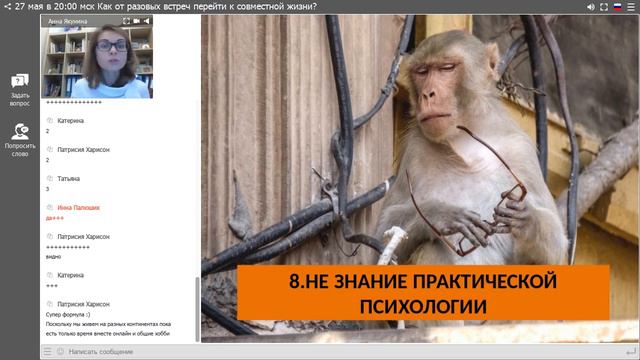Open the chat options menu icon beside the input
Image resolution: width=640 pixels, height=360 pixels.
coord(48,351)
